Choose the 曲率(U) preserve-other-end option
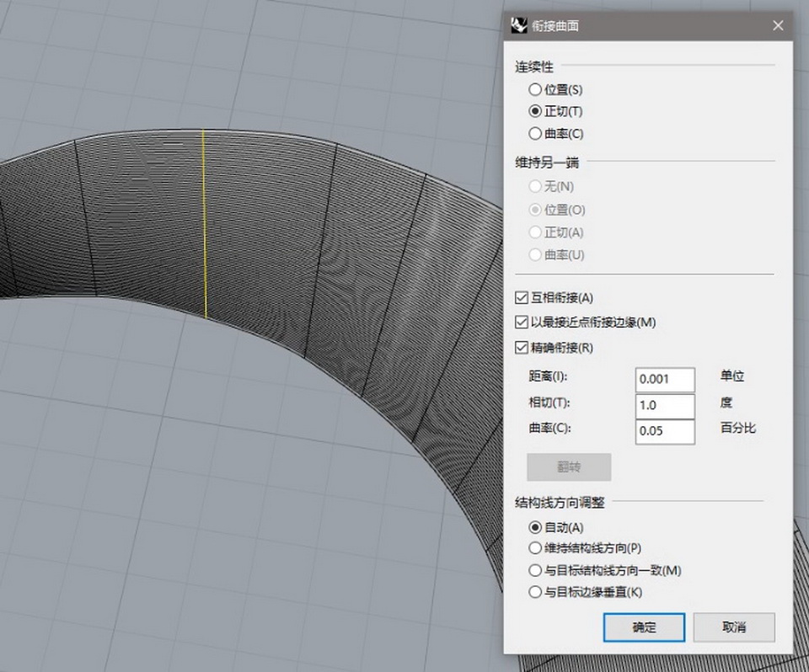 [534, 254]
